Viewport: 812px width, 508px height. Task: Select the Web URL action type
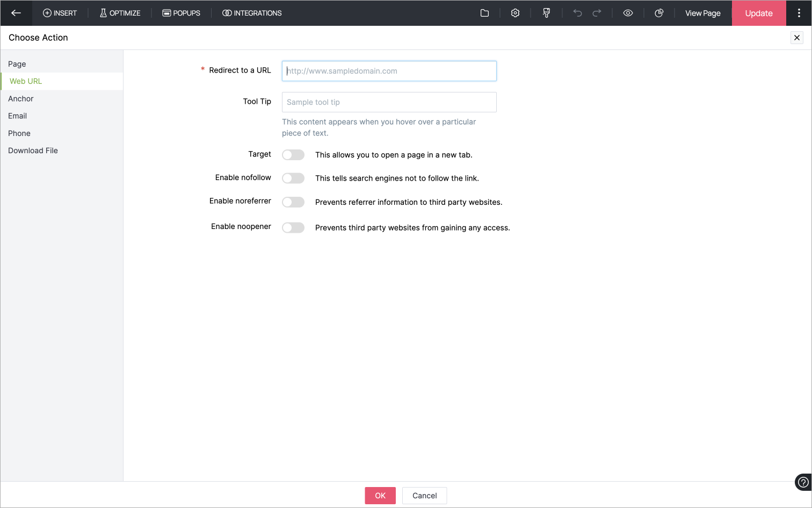pos(62,81)
